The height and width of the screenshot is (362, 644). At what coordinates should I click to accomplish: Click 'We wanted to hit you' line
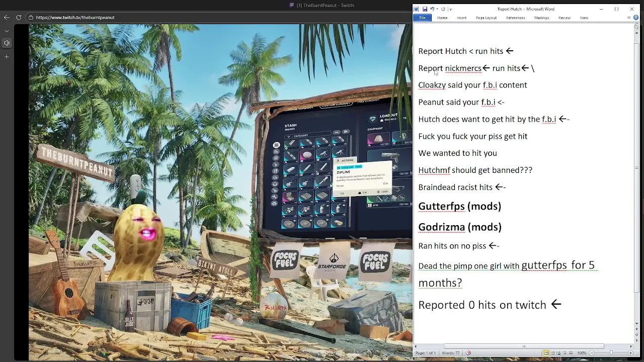tap(457, 153)
